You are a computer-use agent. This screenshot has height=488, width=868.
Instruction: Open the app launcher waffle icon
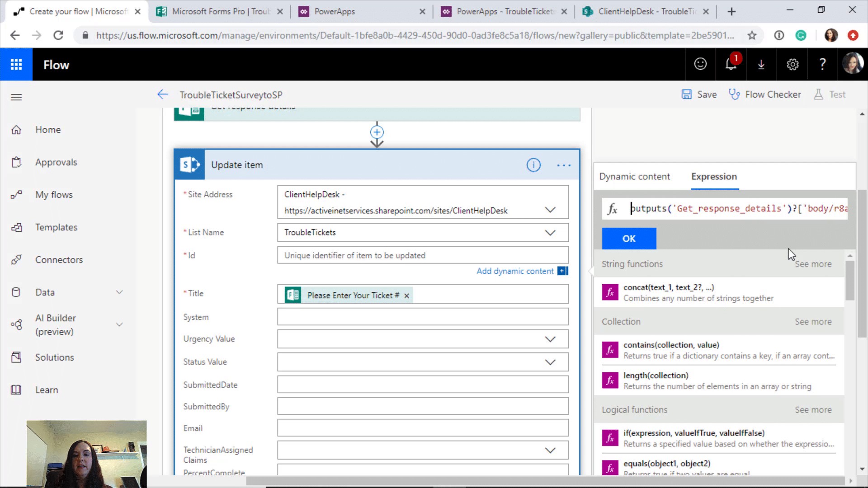pos(16,65)
